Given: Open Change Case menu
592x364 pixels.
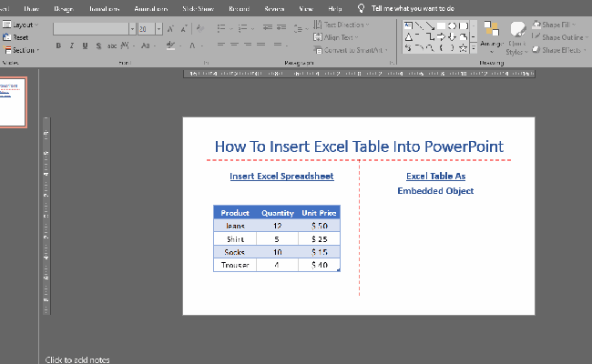Looking at the screenshot, I should coord(148,45).
